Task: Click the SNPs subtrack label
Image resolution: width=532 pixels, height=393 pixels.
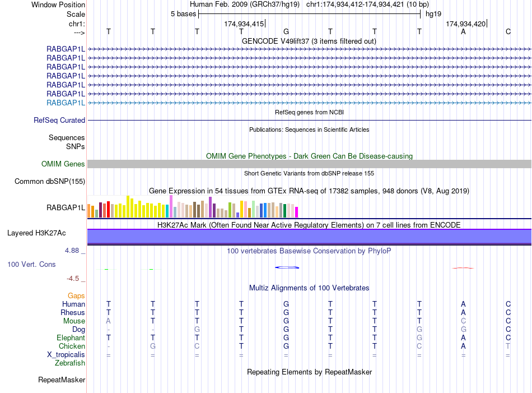Action: (x=76, y=146)
